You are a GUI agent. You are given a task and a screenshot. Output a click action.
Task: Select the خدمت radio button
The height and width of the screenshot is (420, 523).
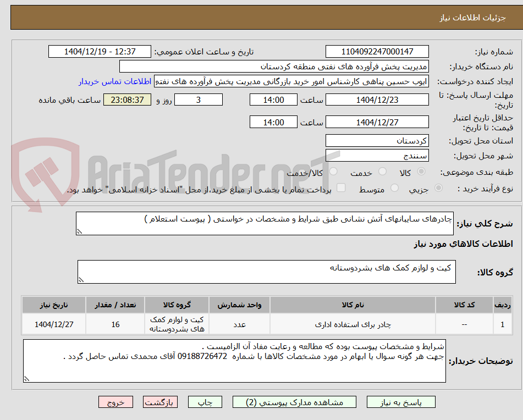click(382, 172)
